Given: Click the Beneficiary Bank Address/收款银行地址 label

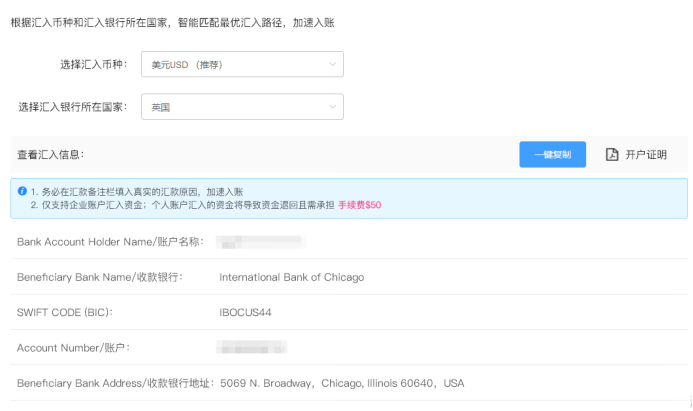Looking at the screenshot, I should point(115,383).
